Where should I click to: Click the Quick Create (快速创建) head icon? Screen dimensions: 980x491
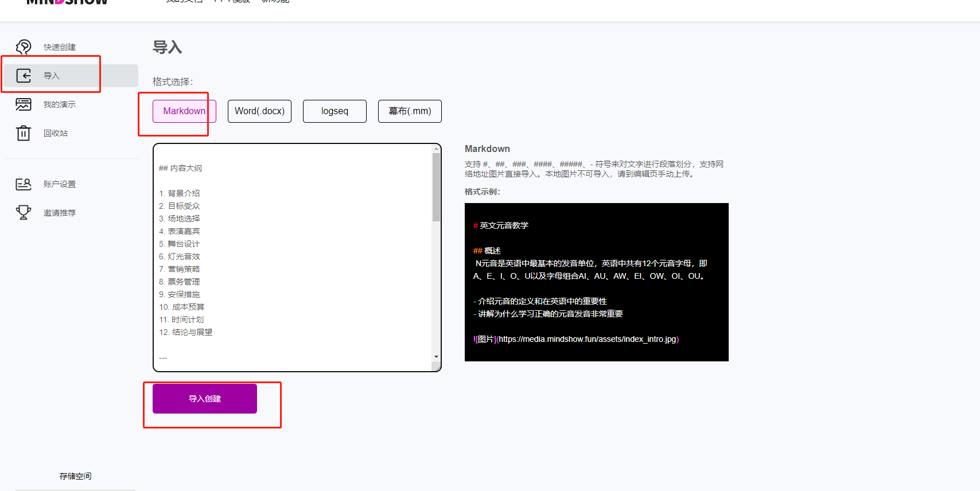click(x=24, y=47)
